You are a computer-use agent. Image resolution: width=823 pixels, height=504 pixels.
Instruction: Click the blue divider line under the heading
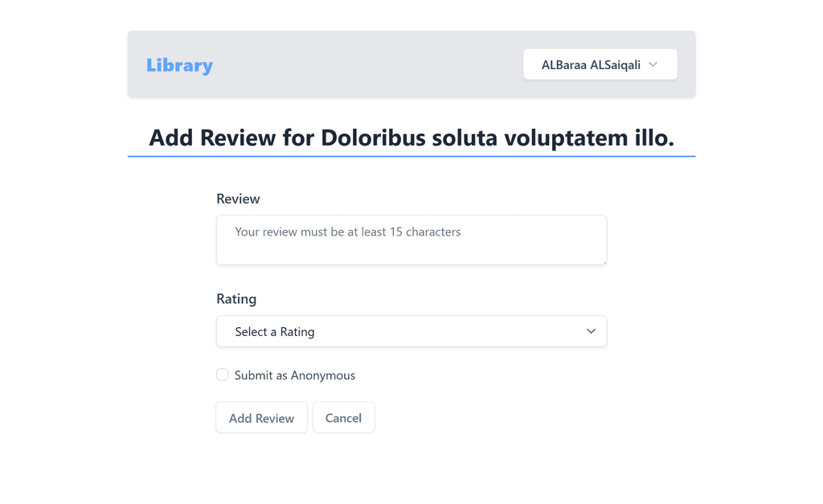411,156
